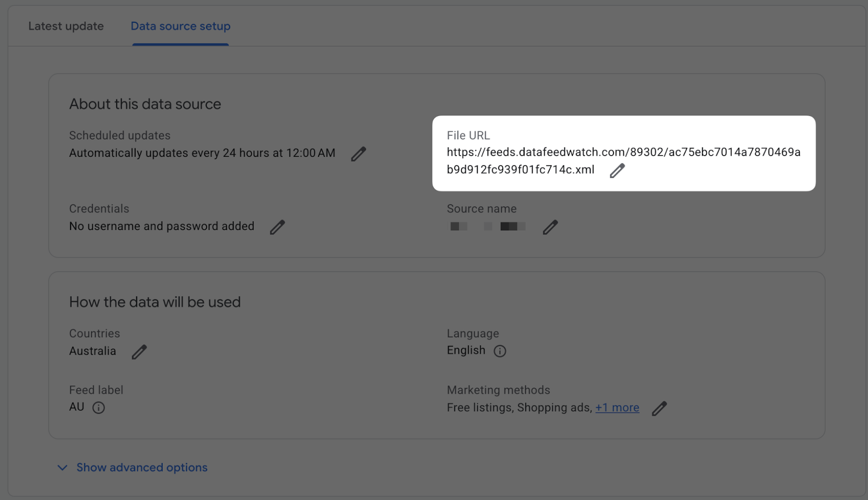Click the datafeedwatch File URL text
The width and height of the screenshot is (868, 500).
[623, 152]
